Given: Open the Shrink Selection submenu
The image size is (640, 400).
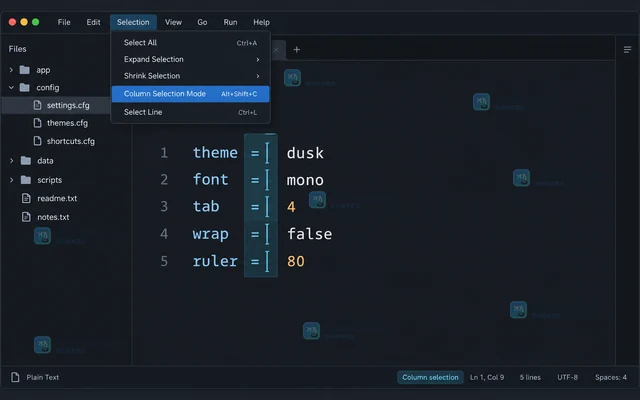Looking at the screenshot, I should [191, 76].
